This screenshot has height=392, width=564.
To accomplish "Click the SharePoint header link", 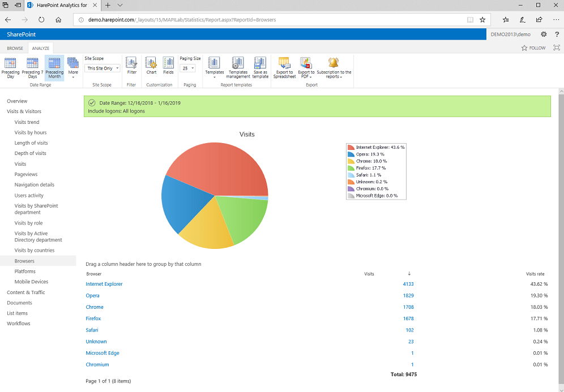I will click(x=21, y=35).
